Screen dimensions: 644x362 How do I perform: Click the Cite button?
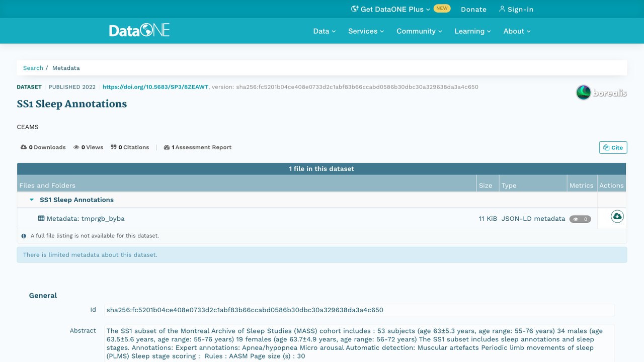pyautogui.click(x=613, y=147)
